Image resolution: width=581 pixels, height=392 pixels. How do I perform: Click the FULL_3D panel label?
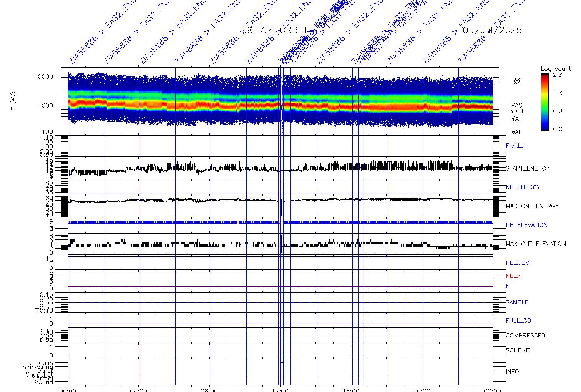(518, 321)
